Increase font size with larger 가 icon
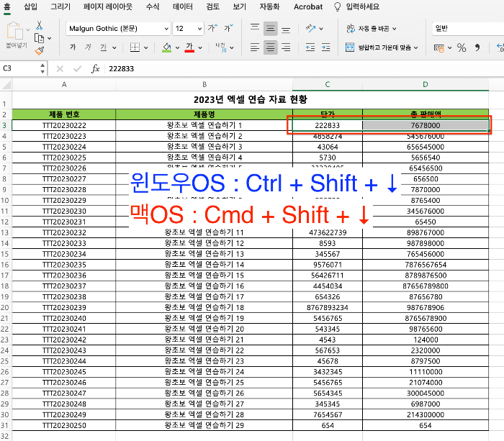 [x=212, y=28]
